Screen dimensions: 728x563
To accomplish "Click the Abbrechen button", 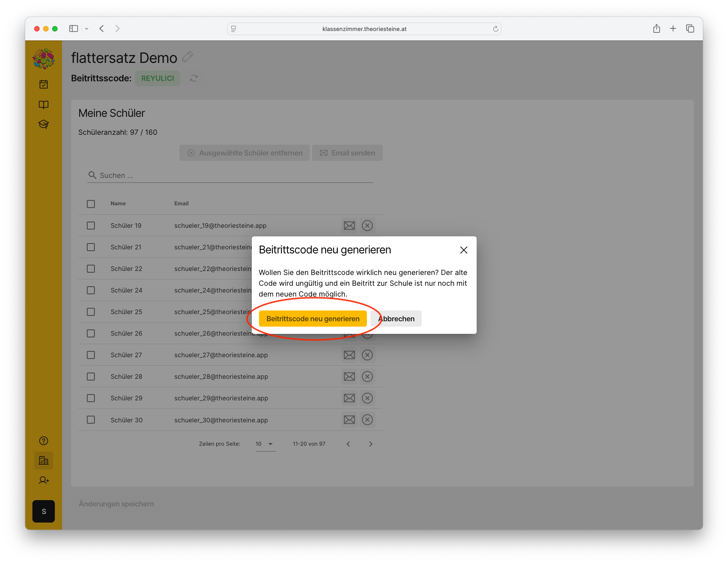I will click(397, 319).
